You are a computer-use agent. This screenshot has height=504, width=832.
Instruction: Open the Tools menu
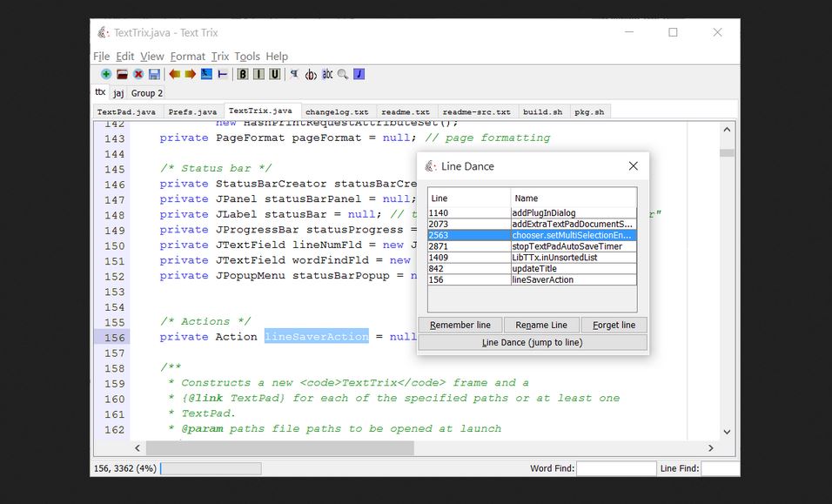pyautogui.click(x=247, y=57)
